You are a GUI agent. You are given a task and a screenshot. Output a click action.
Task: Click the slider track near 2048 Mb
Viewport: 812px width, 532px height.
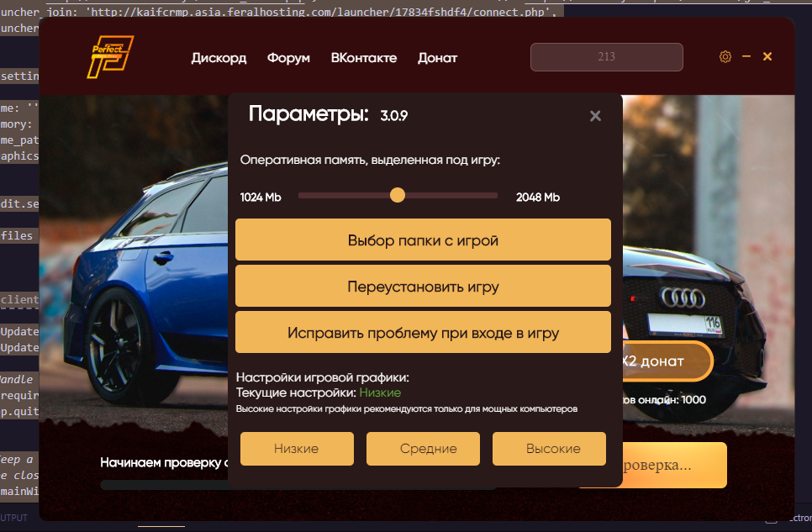coord(488,195)
